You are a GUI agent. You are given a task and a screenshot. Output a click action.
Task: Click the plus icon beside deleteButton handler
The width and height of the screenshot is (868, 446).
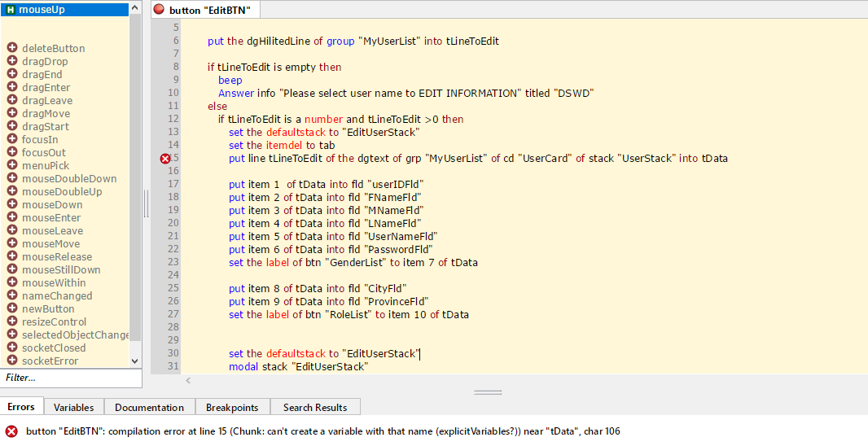coord(12,48)
